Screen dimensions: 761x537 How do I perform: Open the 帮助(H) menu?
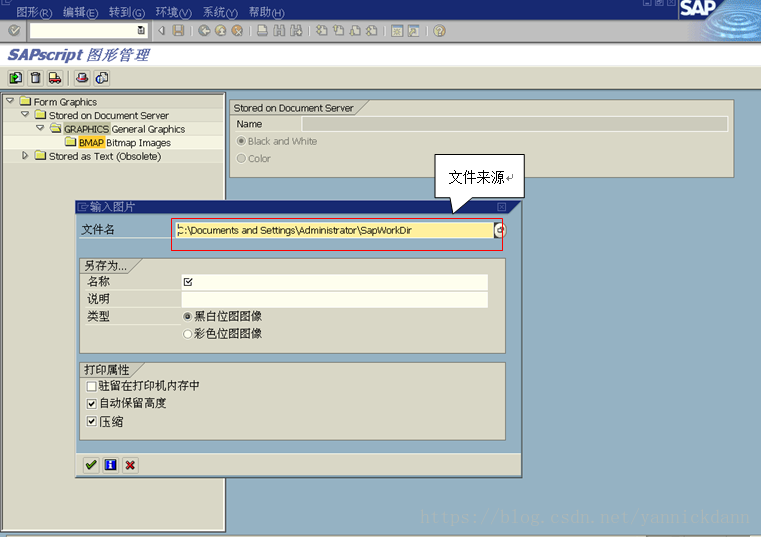pos(266,12)
